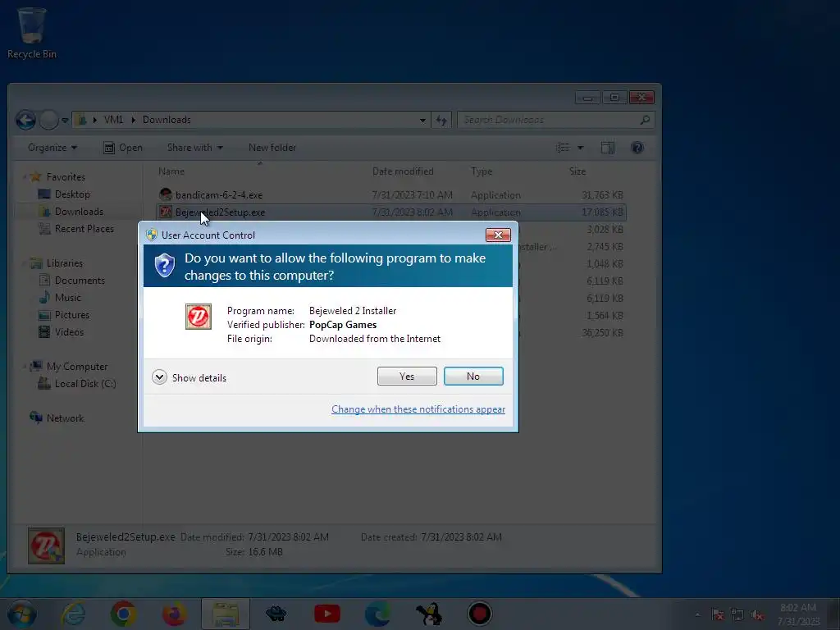Open Documents library

[80, 281]
